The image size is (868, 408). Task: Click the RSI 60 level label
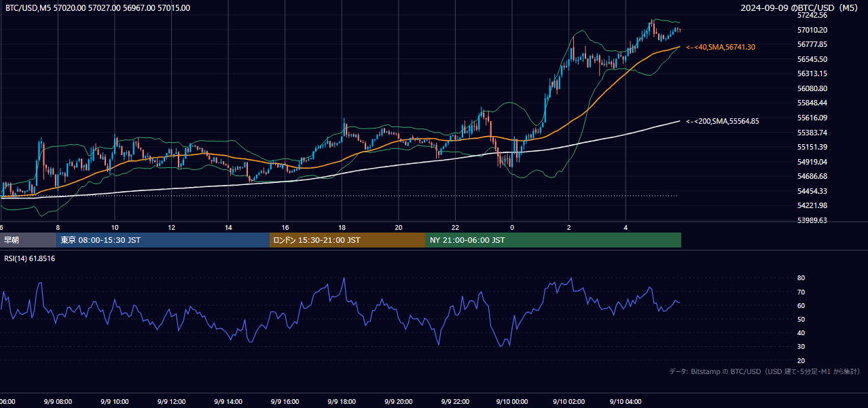(x=801, y=305)
